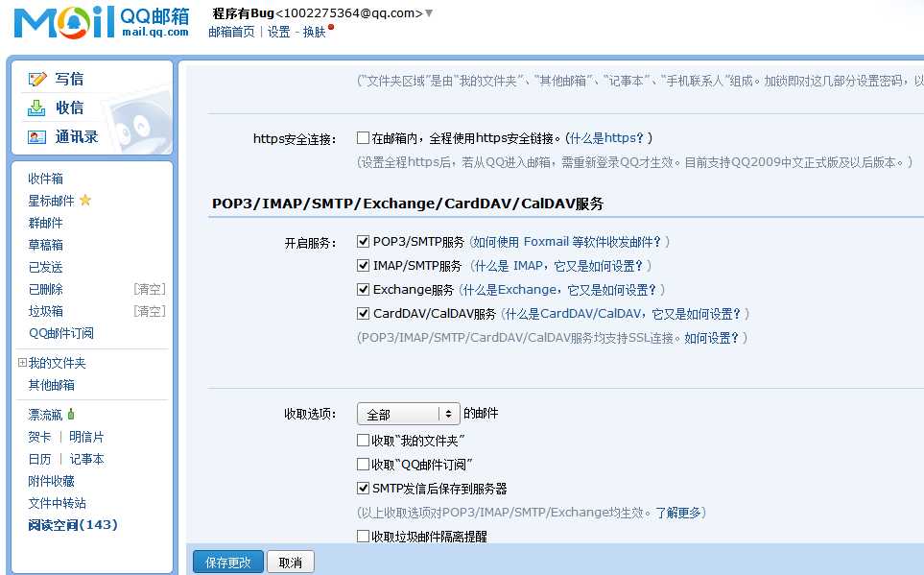Open the 什么是CardDAV/CalDAV help link

pyautogui.click(x=623, y=314)
